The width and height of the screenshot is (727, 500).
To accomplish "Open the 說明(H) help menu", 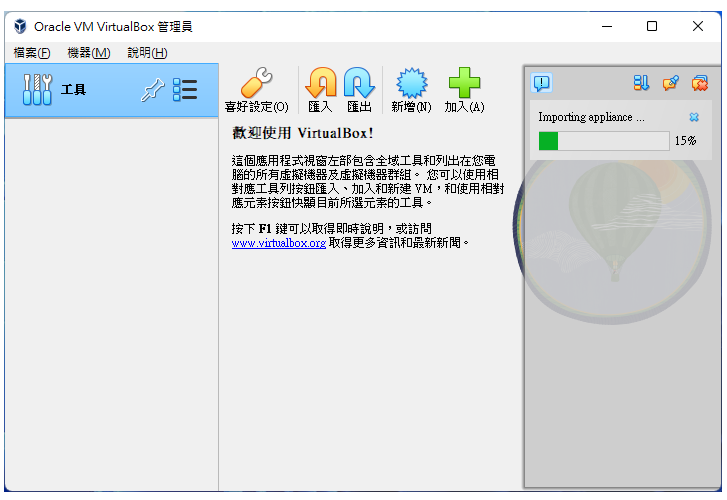I will click(x=147, y=53).
